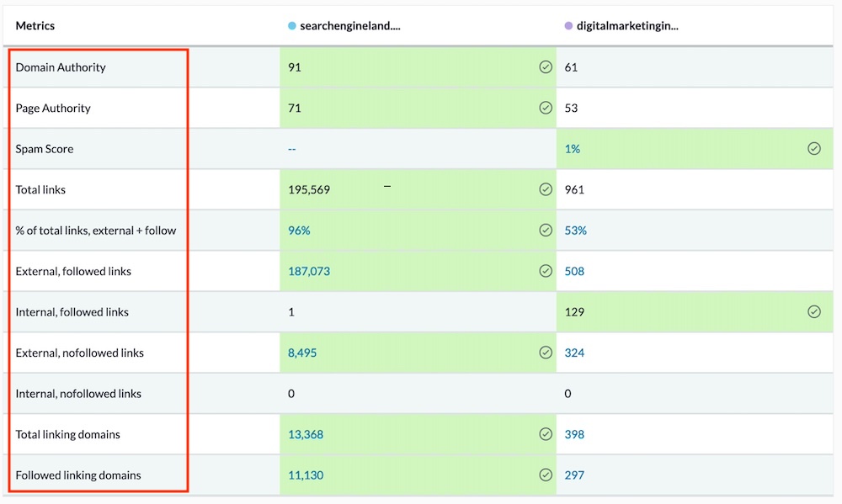
Task: Click the checkmark icon beside Page Authority 71
Action: [546, 108]
